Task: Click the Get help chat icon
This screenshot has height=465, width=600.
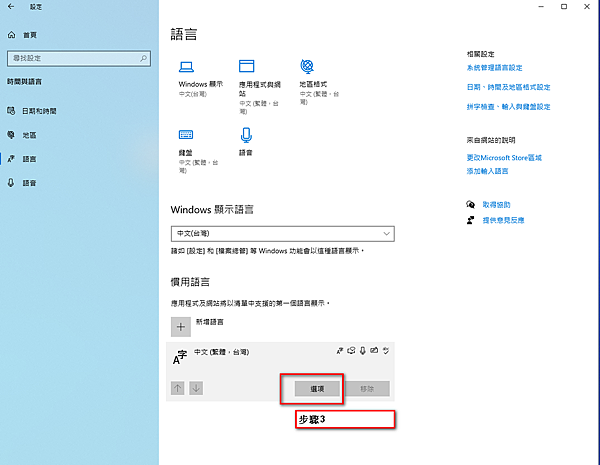Action: (x=471, y=204)
